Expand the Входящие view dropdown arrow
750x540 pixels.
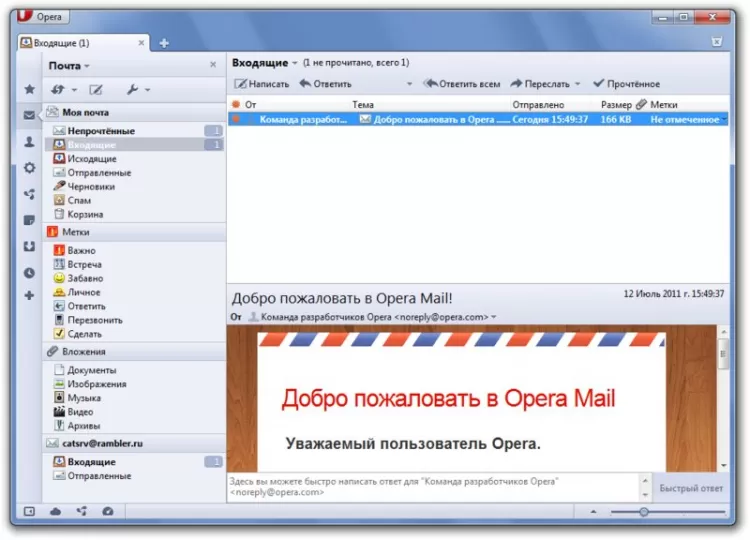click(x=295, y=63)
